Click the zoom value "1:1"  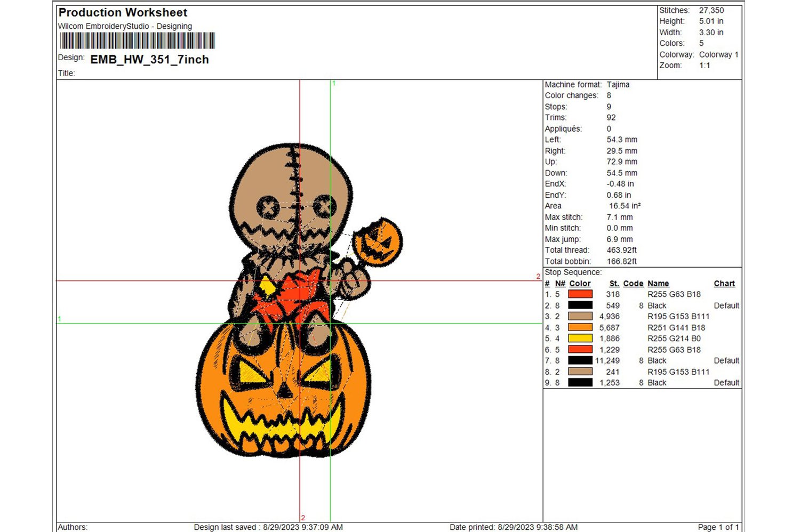click(x=705, y=66)
